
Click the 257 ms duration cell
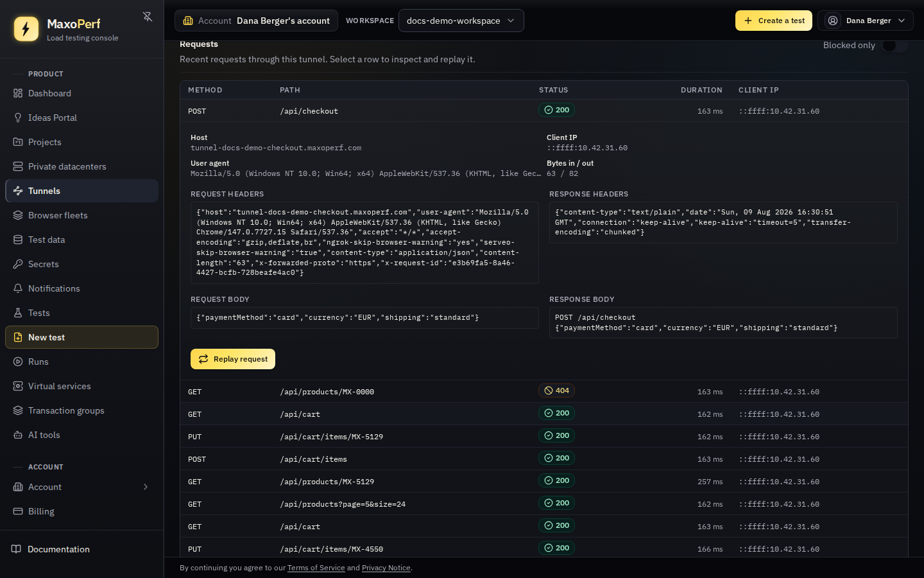pyautogui.click(x=710, y=482)
